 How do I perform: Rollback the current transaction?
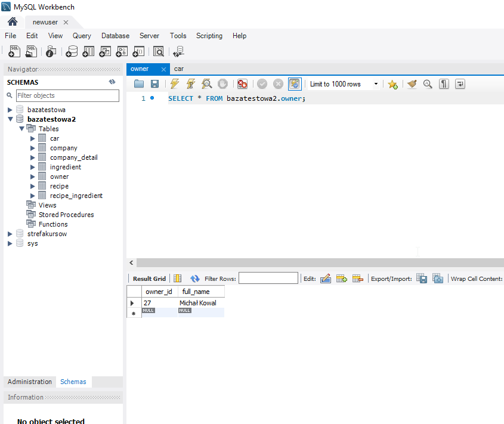pos(278,84)
